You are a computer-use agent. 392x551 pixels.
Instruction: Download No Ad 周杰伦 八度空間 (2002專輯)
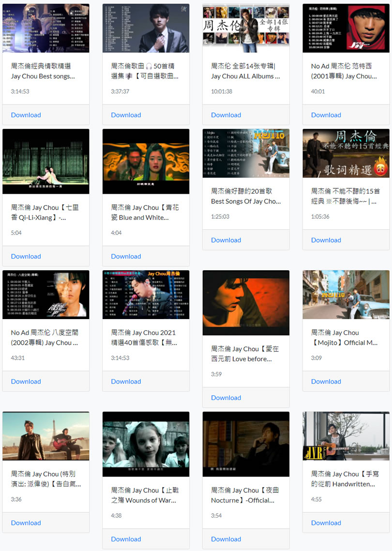pos(26,381)
